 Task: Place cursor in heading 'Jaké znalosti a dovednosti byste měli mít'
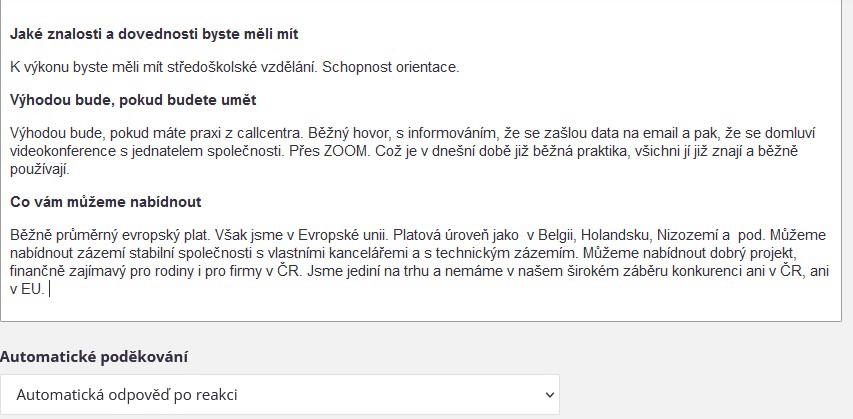click(154, 34)
